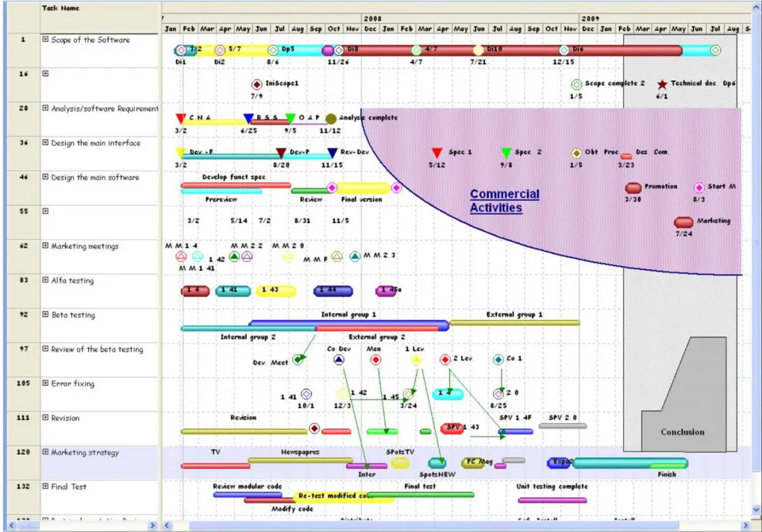Viewport: 762px width, 532px height.
Task: Select the yellow 1 43 Alfa testing bar
Action: [x=276, y=291]
